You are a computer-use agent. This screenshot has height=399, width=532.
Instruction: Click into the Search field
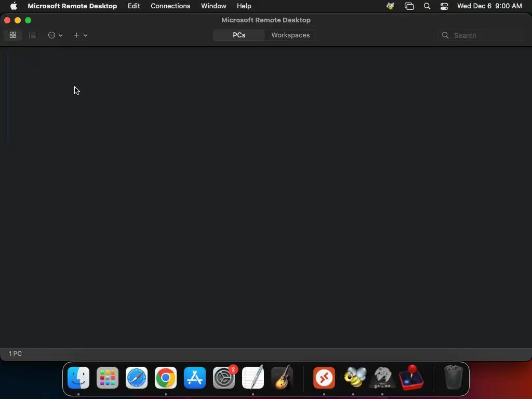[x=482, y=35]
